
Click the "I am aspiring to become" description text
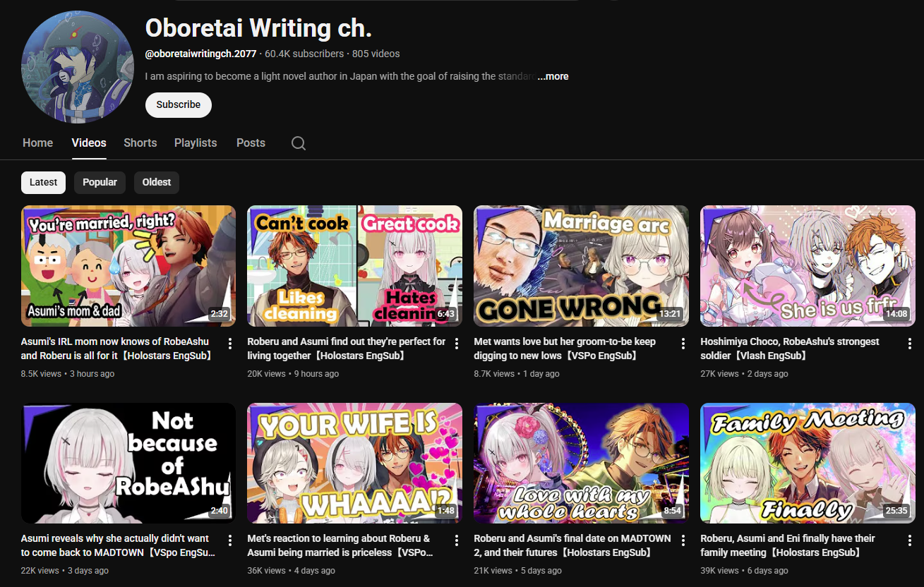(340, 76)
